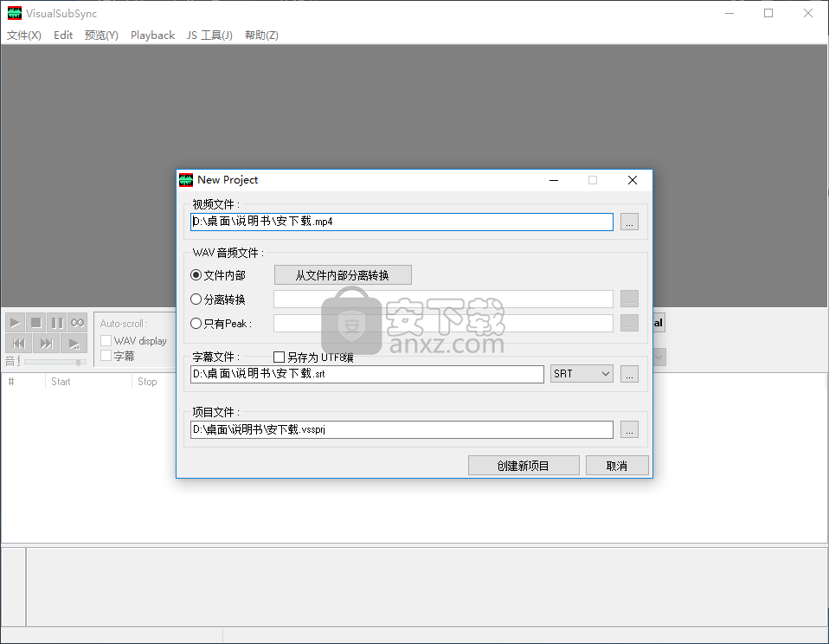Screen dimensions: 829x644
Task: Click the subtitle file path field
Action: [367, 374]
